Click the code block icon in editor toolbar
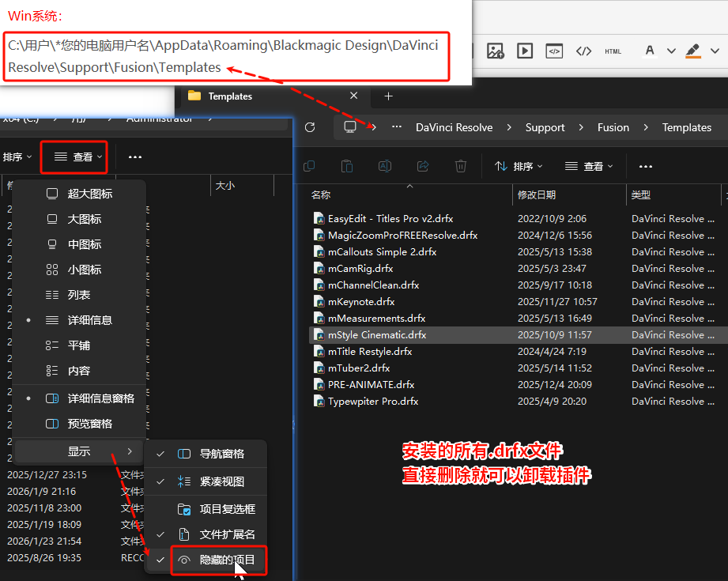Viewport: 728px width, 581px height. [554, 51]
